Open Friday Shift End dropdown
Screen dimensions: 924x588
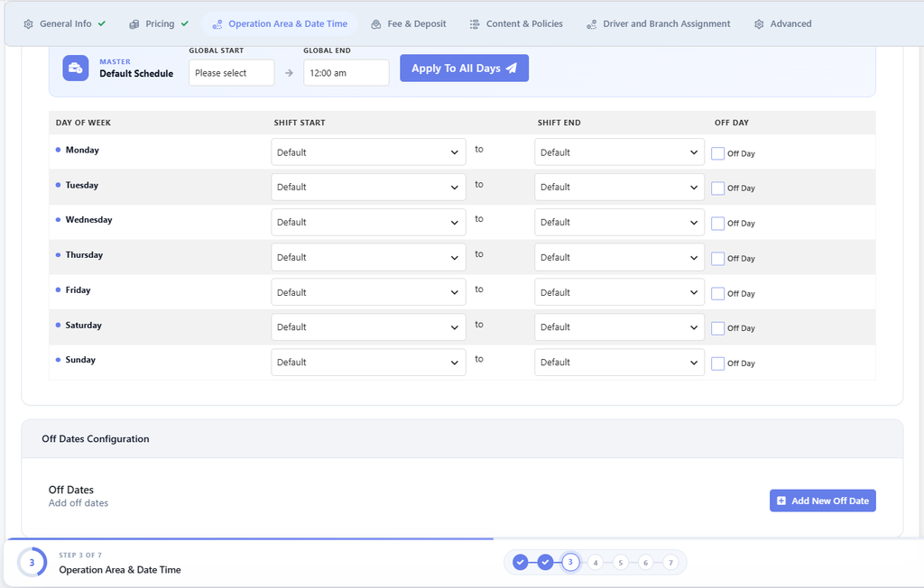pyautogui.click(x=619, y=292)
